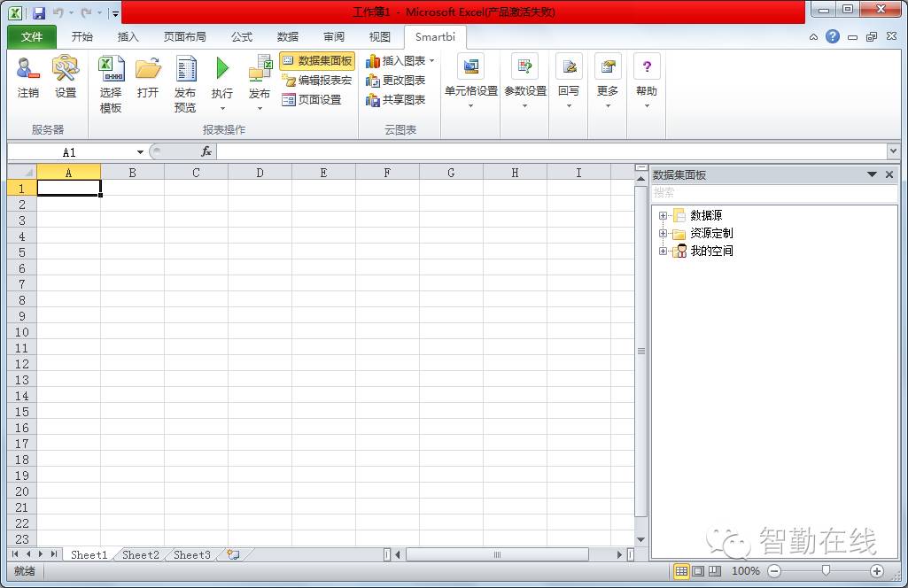Viewport: 908px width, 588px height.
Task: Click the 发布 publish icon
Action: pos(260,69)
